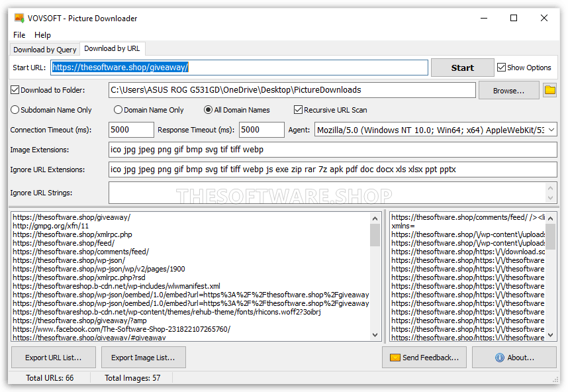The image size is (568, 392).
Task: Minimize the Picture Downloader window
Action: coord(484,18)
